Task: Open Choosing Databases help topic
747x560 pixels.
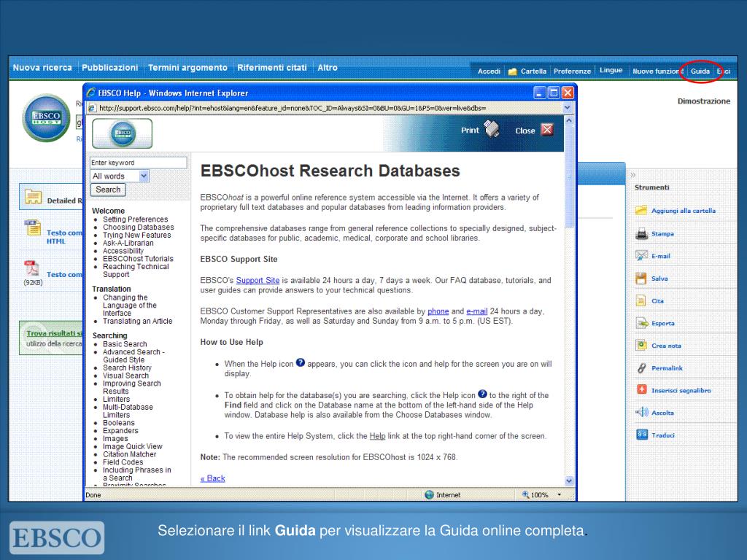Action: (x=139, y=227)
